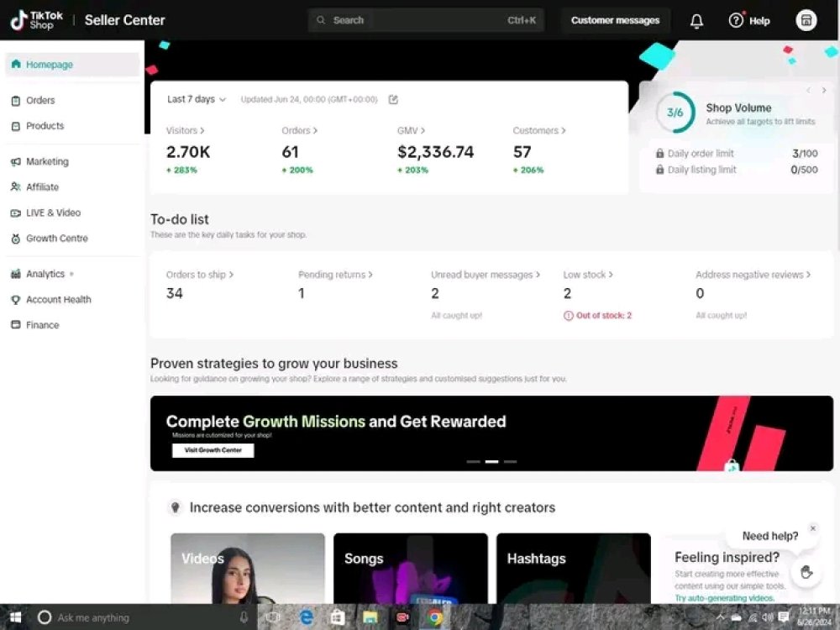Click the Orders clipboard icon in sidebar
This screenshot has width=840, height=630.
tap(15, 101)
